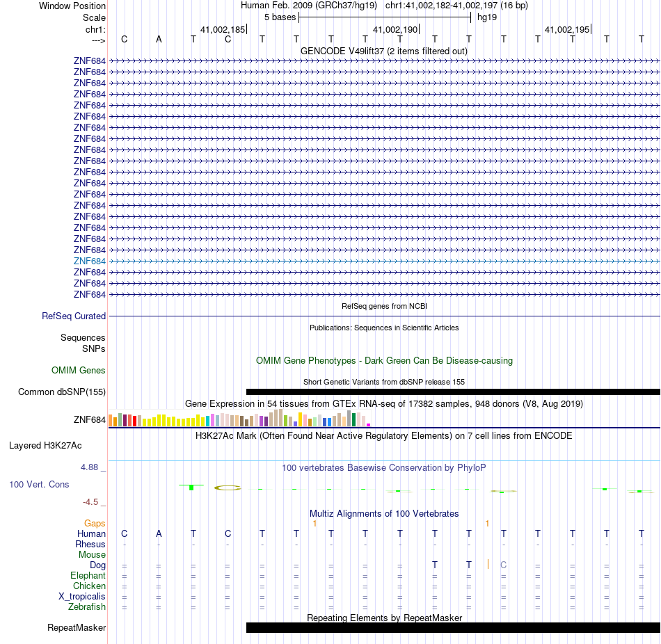Click the magenta bar in the GTEx chart
Screen dimensions: 661x644
(x=369, y=425)
